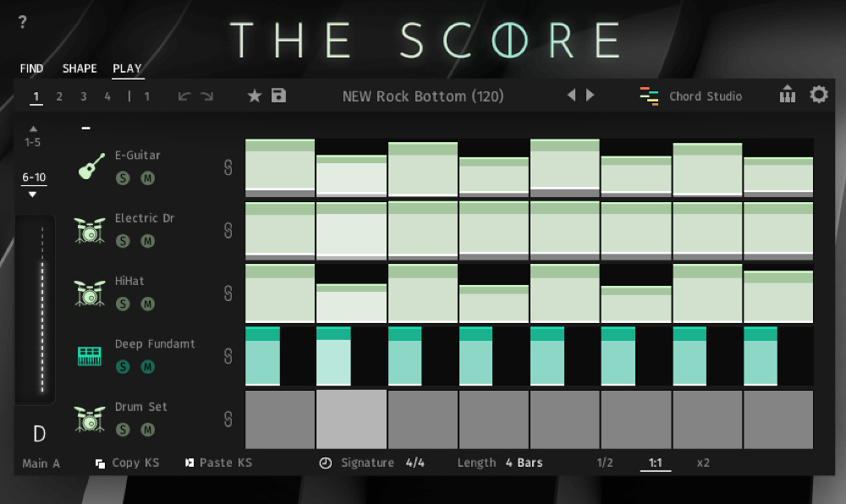
Task: Mute the Deep Fundamt track
Action: [x=148, y=366]
